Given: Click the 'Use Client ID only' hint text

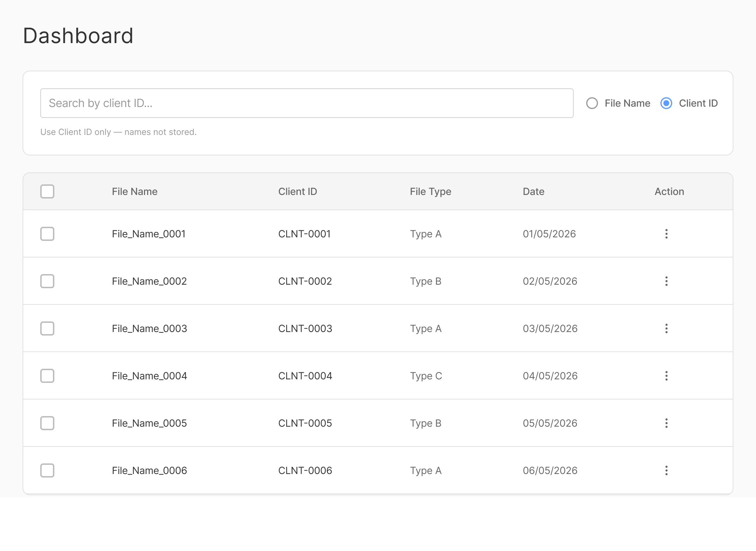Looking at the screenshot, I should [x=118, y=132].
